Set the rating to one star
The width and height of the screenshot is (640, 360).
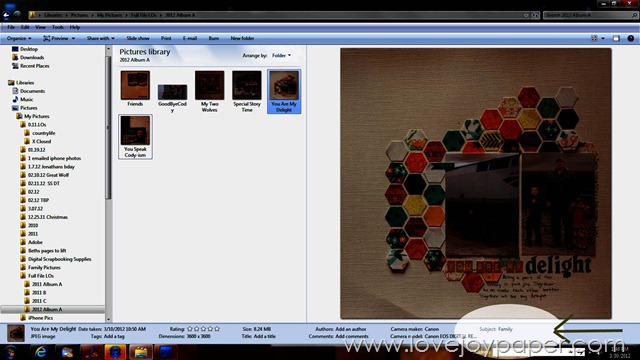(190, 329)
